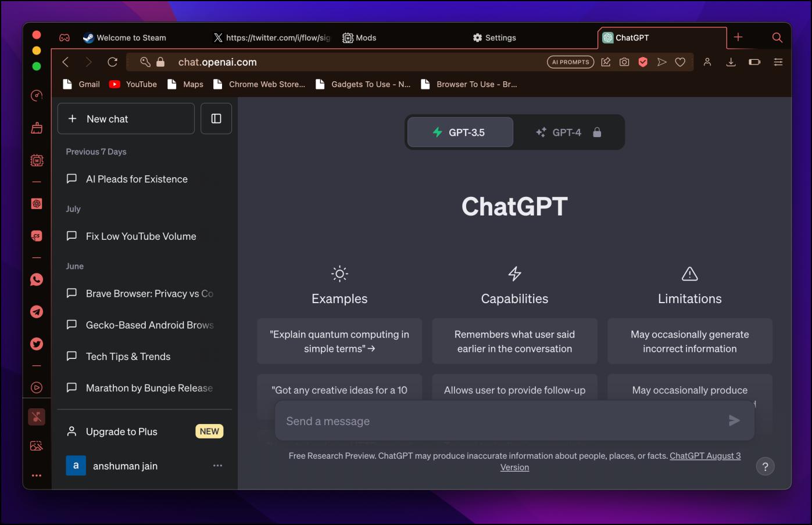Screen dimensions: 812x525
Task: Use "Explain quantum computing in simple terms" example
Action: [339, 341]
